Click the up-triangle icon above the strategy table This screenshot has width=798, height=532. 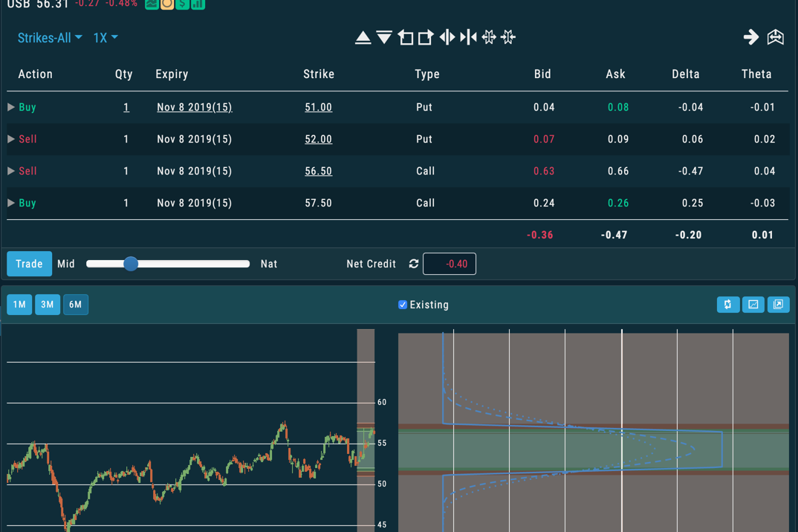point(363,37)
